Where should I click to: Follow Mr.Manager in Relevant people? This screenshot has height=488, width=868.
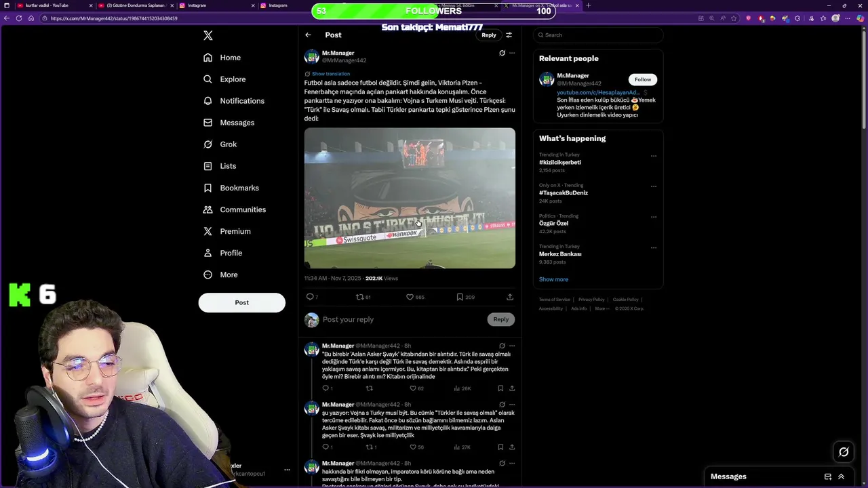[x=643, y=79]
